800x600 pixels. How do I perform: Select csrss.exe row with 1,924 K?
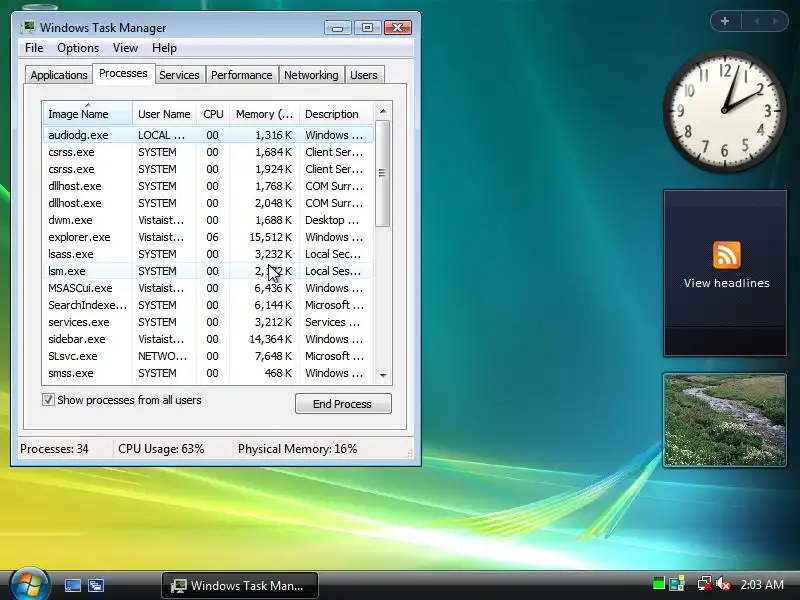(208, 169)
